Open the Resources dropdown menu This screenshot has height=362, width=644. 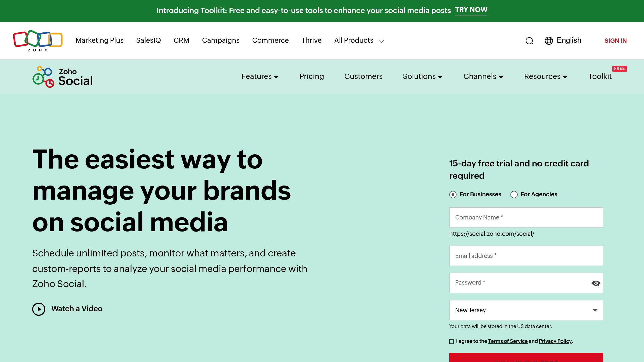546,76
